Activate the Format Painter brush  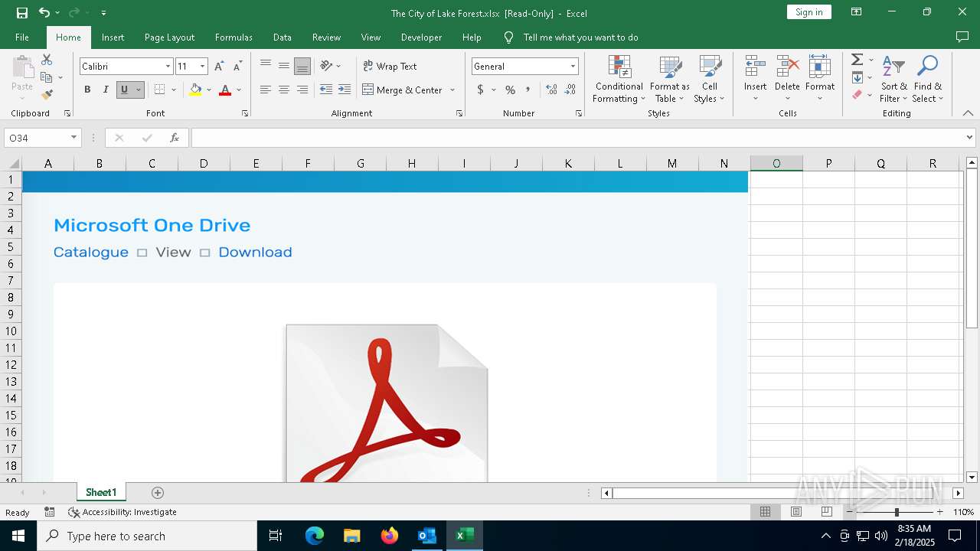47,95
